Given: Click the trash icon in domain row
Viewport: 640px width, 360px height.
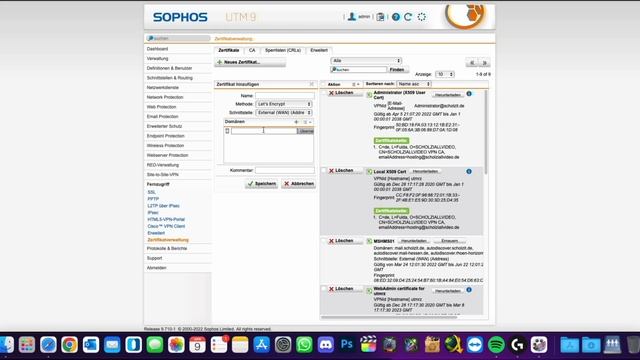Looking at the screenshot, I should (227, 131).
